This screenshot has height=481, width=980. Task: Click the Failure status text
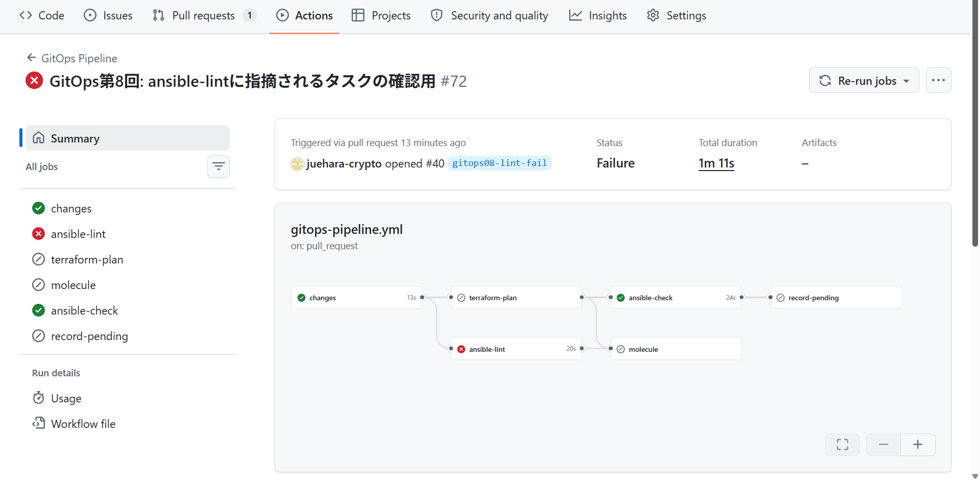tap(616, 163)
